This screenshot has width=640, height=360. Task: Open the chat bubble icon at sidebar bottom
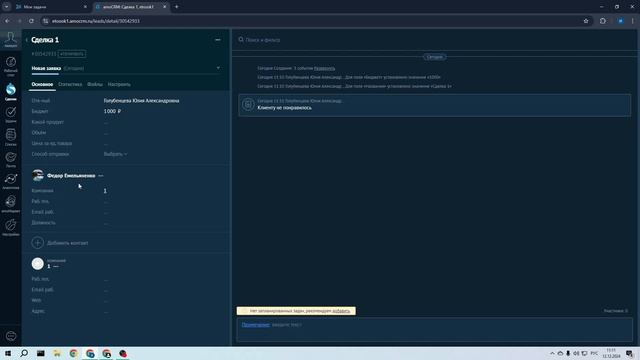[x=11, y=336]
